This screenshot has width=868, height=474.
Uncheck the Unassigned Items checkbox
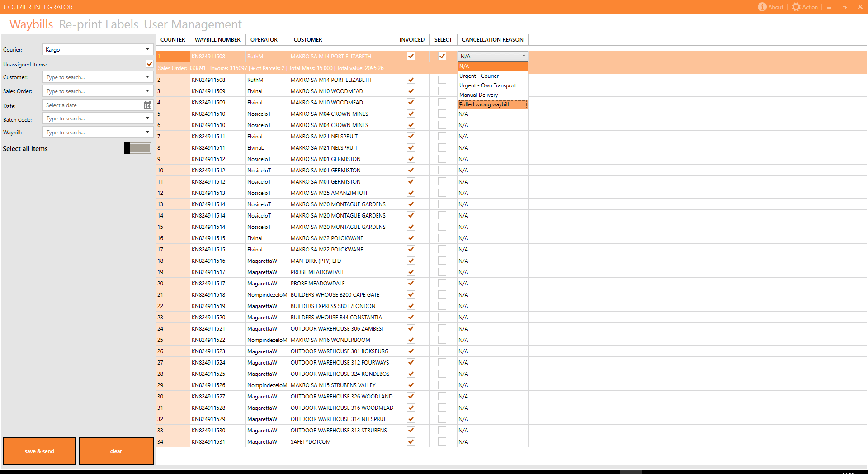point(150,64)
